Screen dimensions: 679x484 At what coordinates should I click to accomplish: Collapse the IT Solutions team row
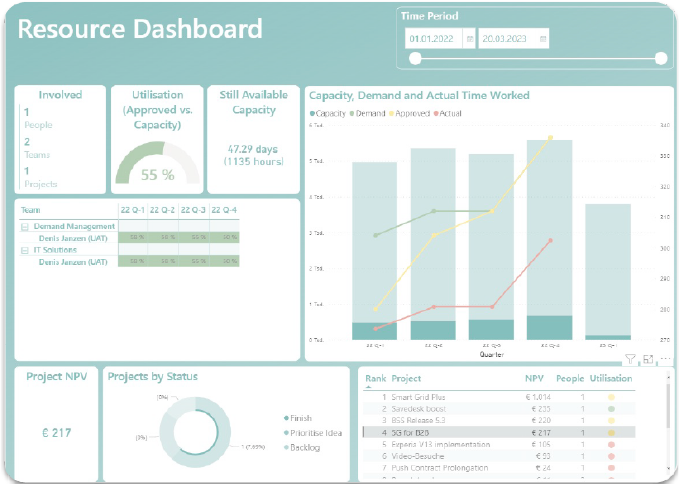coord(24,250)
